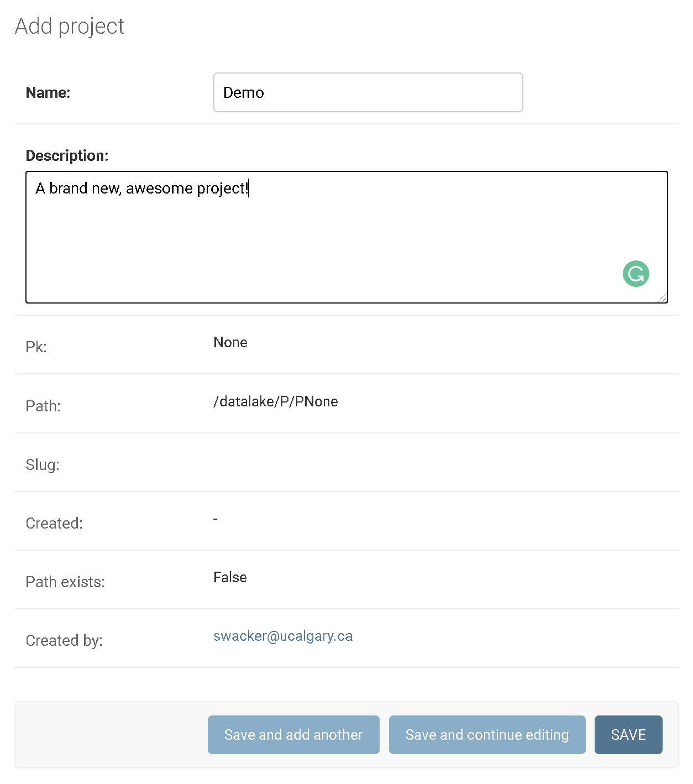Click the Created by: label
The height and width of the screenshot is (784, 693).
click(64, 641)
